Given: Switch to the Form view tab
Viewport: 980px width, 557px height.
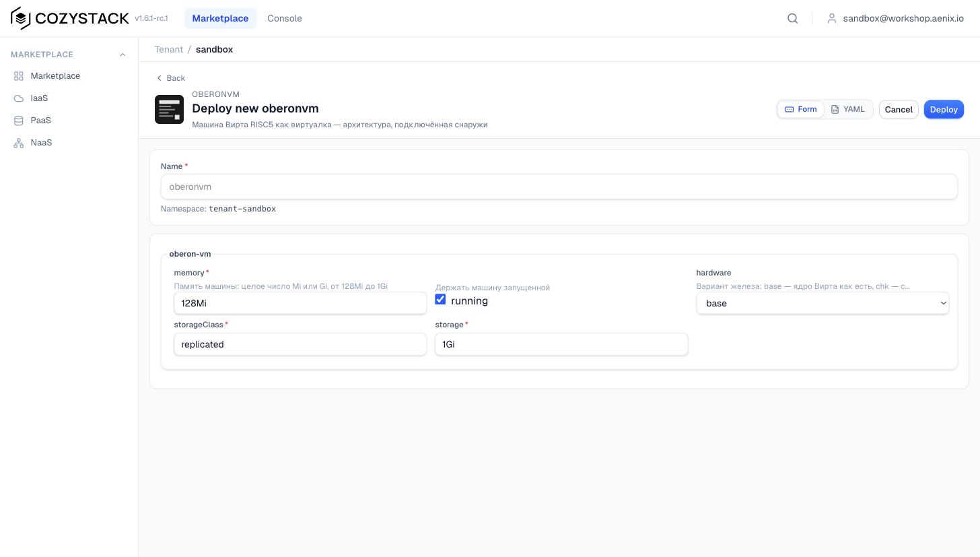Looking at the screenshot, I should [x=801, y=109].
